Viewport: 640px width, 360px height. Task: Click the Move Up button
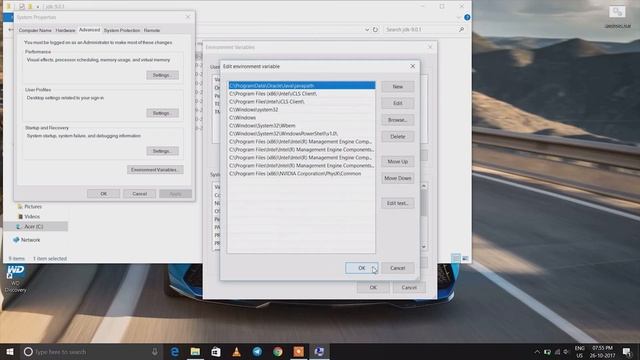coord(398,162)
